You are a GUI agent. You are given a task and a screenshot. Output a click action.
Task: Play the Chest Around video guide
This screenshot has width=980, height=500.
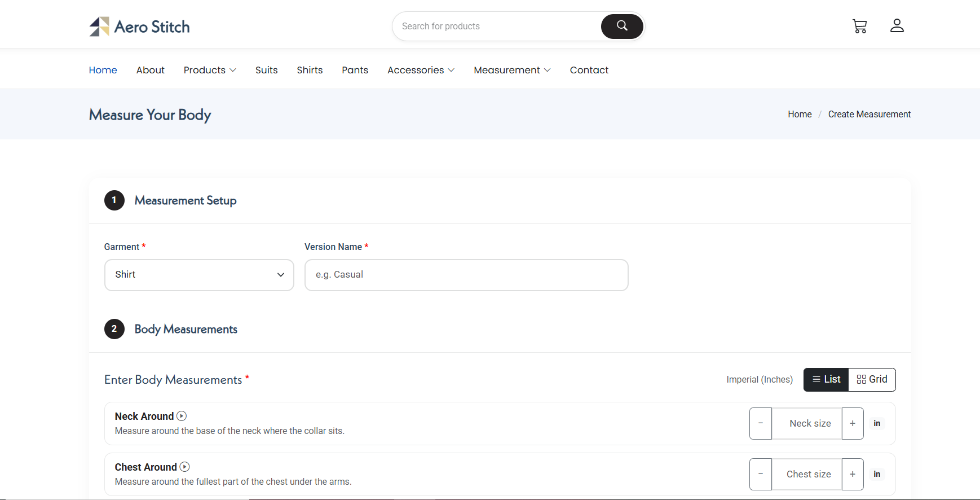[185, 467]
